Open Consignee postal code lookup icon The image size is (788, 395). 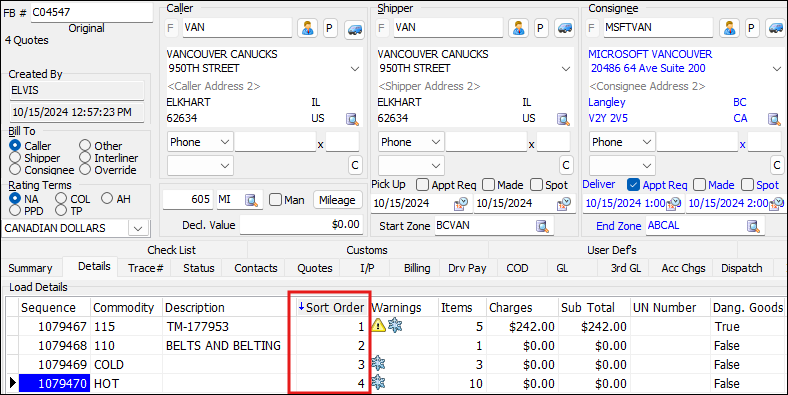(x=774, y=119)
